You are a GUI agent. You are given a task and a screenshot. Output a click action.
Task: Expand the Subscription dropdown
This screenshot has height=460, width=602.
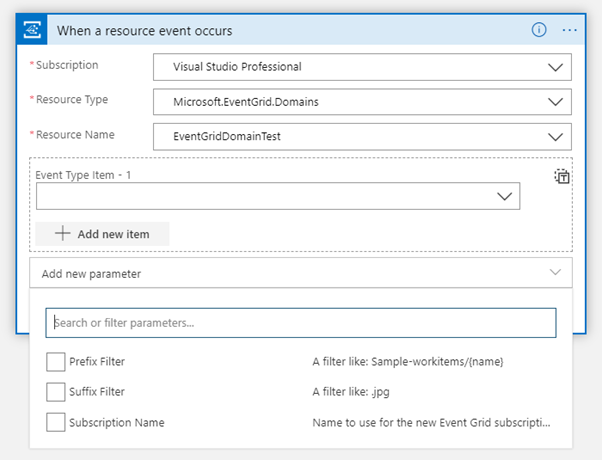coord(556,68)
